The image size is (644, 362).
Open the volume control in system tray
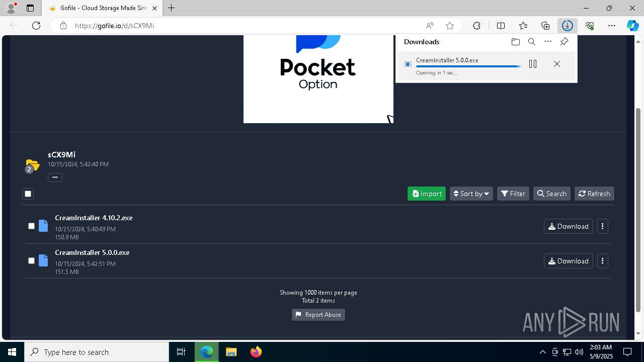pyautogui.click(x=579, y=352)
